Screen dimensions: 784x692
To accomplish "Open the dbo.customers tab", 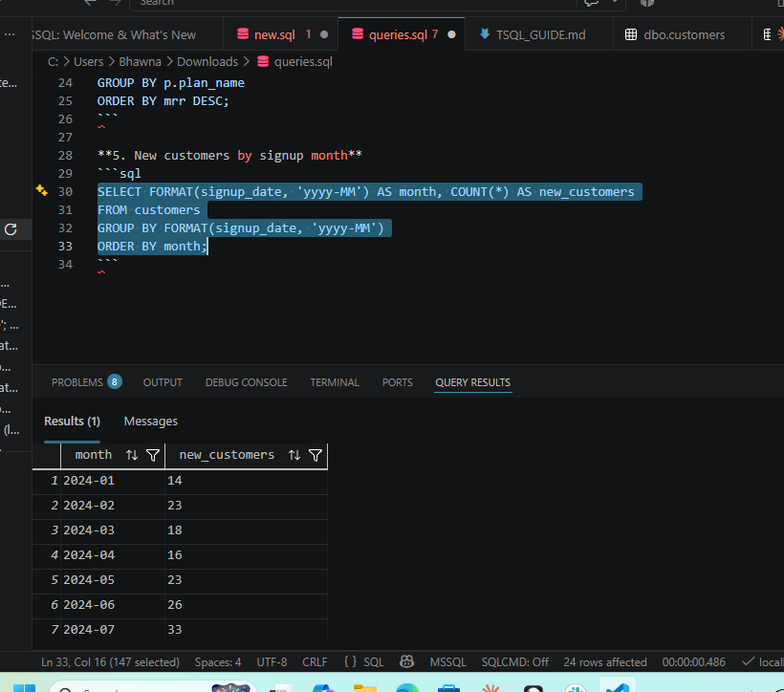I will point(684,34).
